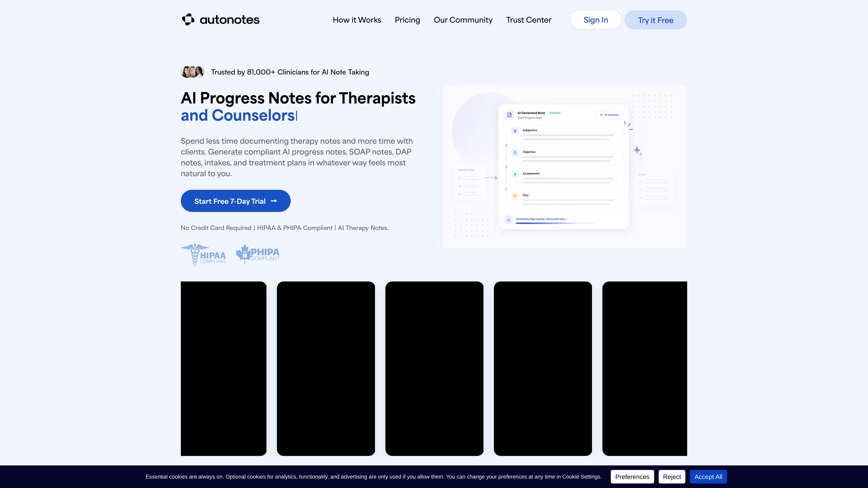Click the generating note progress bar

coord(555,223)
